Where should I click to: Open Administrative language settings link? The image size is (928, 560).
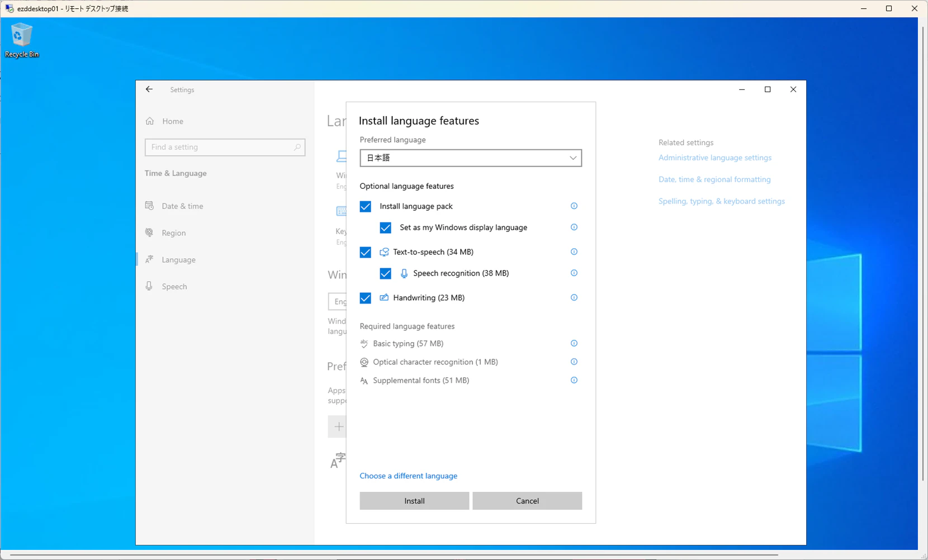(715, 158)
